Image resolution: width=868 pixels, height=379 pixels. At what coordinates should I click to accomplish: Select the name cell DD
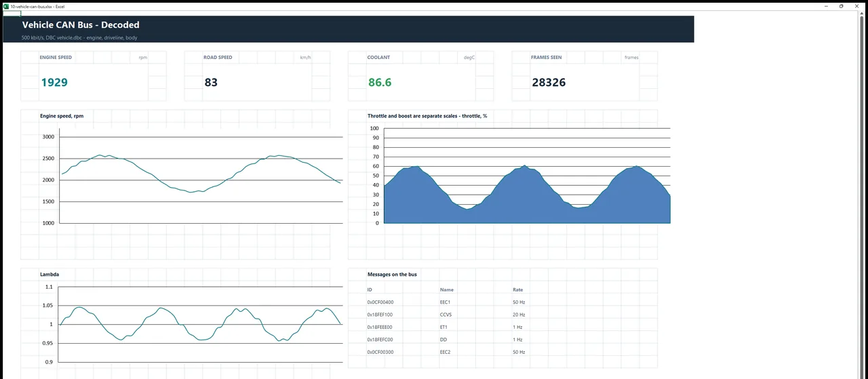point(443,339)
